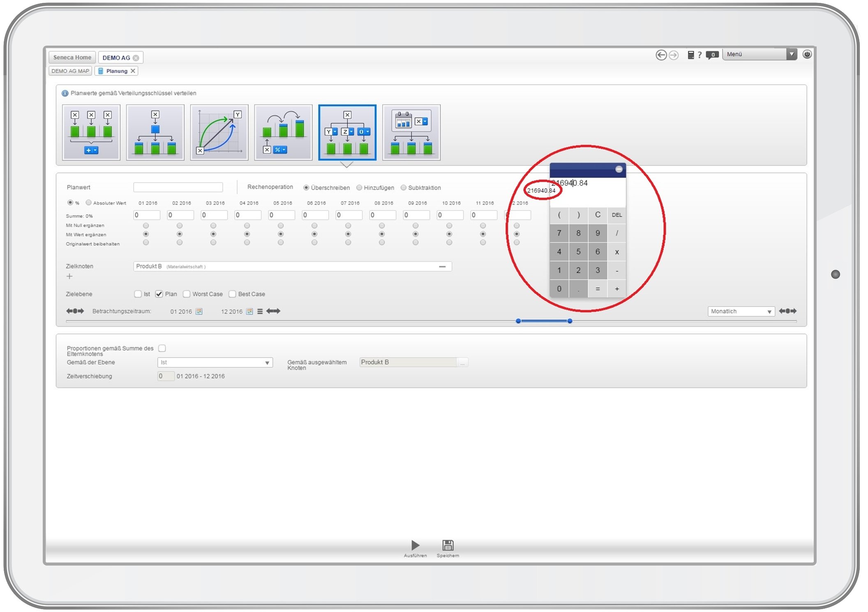This screenshot has width=868, height=612.
Task: Click the Speichern disk icon
Action: [x=448, y=545]
